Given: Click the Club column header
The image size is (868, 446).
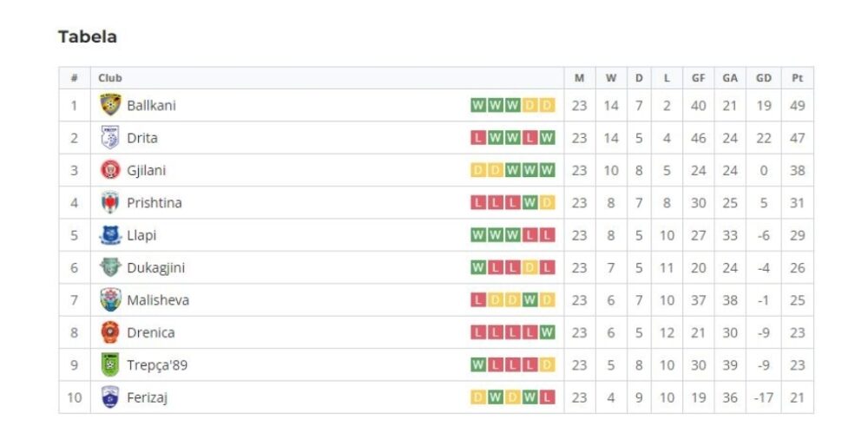Looking at the screenshot, I should (x=110, y=78).
